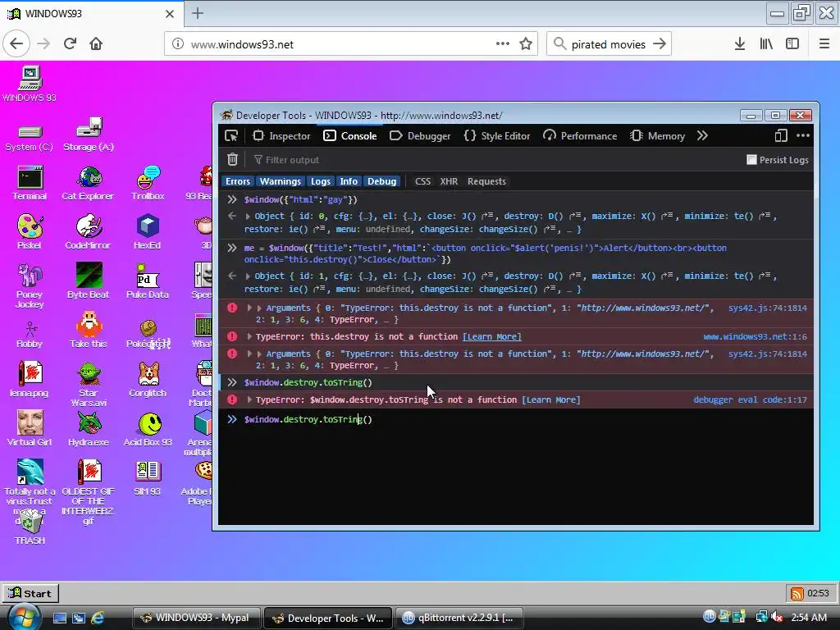Image resolution: width=840 pixels, height=630 pixels.
Task: Open DevTools three-dot options menu
Action: [803, 136]
